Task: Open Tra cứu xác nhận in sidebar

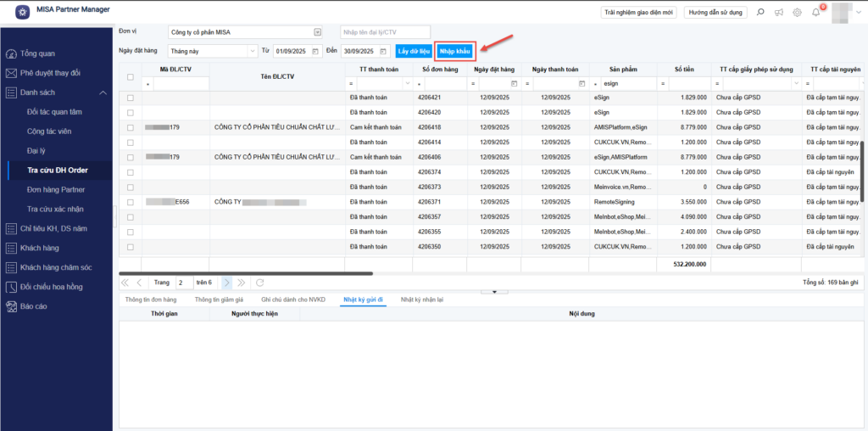Action: [x=55, y=209]
